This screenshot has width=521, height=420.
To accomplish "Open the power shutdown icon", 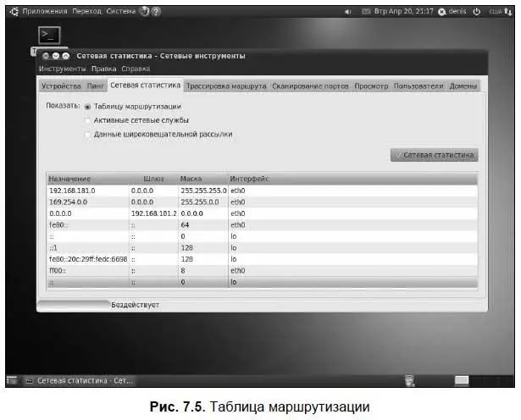I will pos(477,12).
